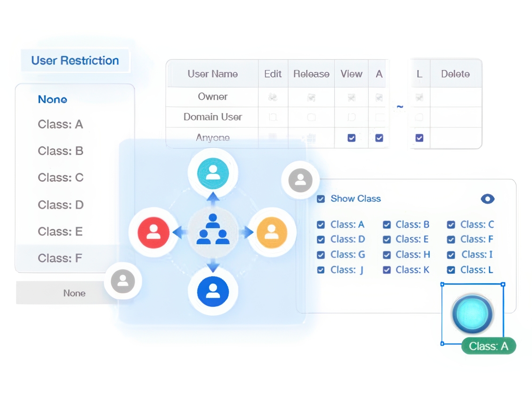Click the User Restriction header tab
This screenshot has width=532, height=398.
[75, 61]
